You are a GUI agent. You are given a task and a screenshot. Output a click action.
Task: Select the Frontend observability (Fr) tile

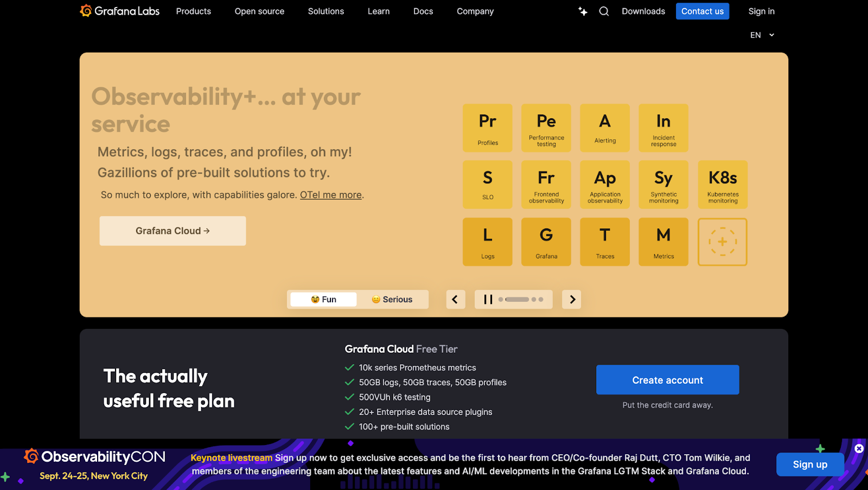(x=546, y=184)
